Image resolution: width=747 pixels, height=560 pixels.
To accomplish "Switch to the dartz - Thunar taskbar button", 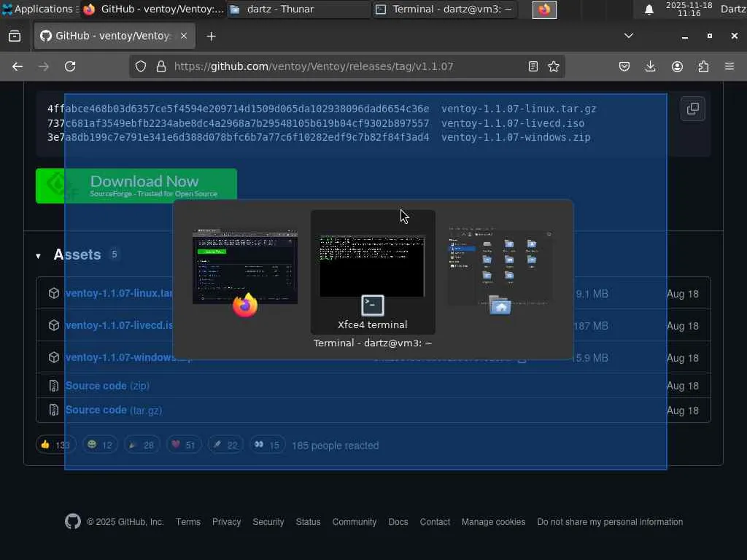I will 298,9.
